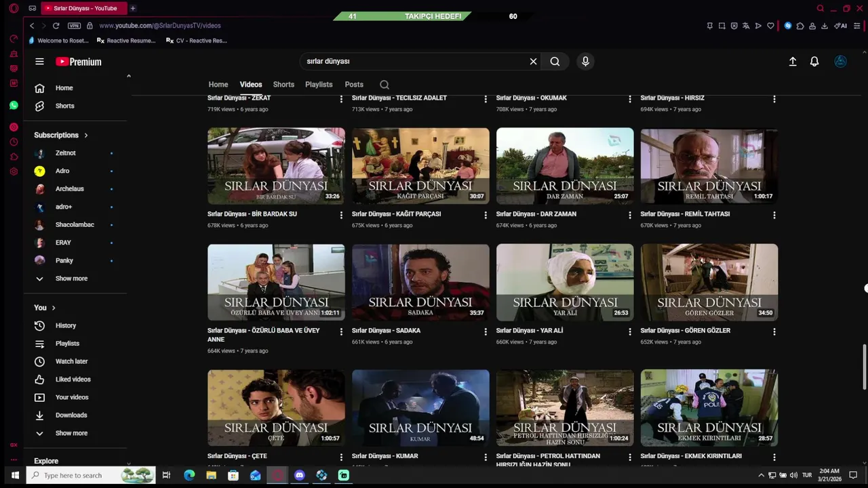Toggle the VPN badge in address bar
The image size is (868, 488).
pyautogui.click(x=75, y=26)
